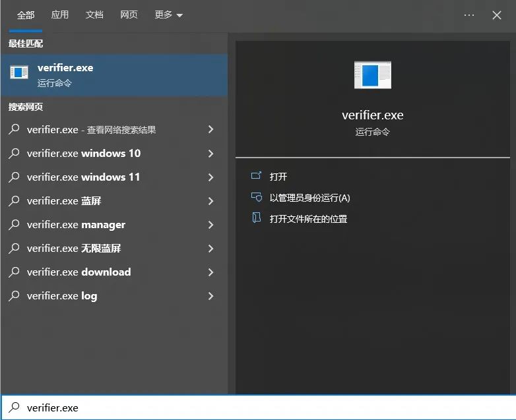Click the verifier.exe app icon in best match
Screen dimensions: 516x420
19,73
